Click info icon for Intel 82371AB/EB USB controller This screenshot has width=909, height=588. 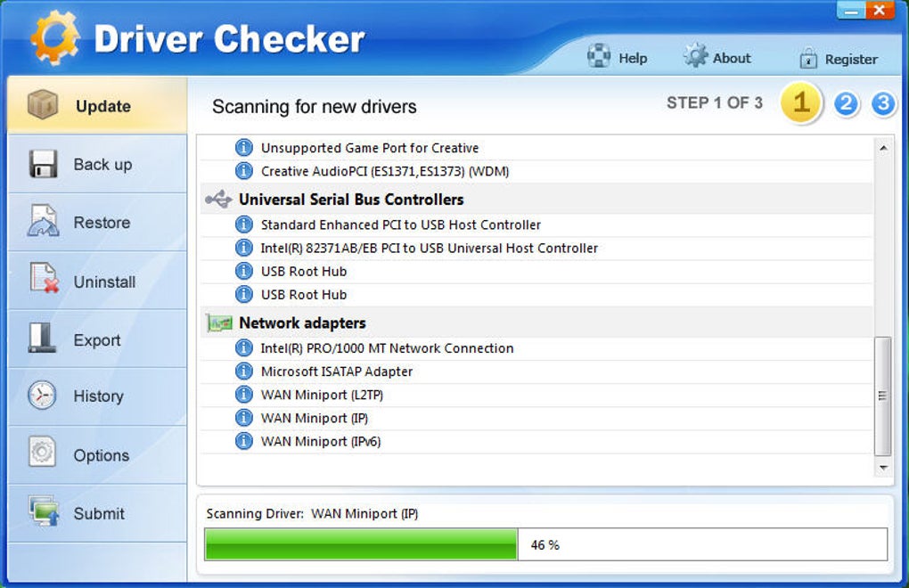click(244, 248)
